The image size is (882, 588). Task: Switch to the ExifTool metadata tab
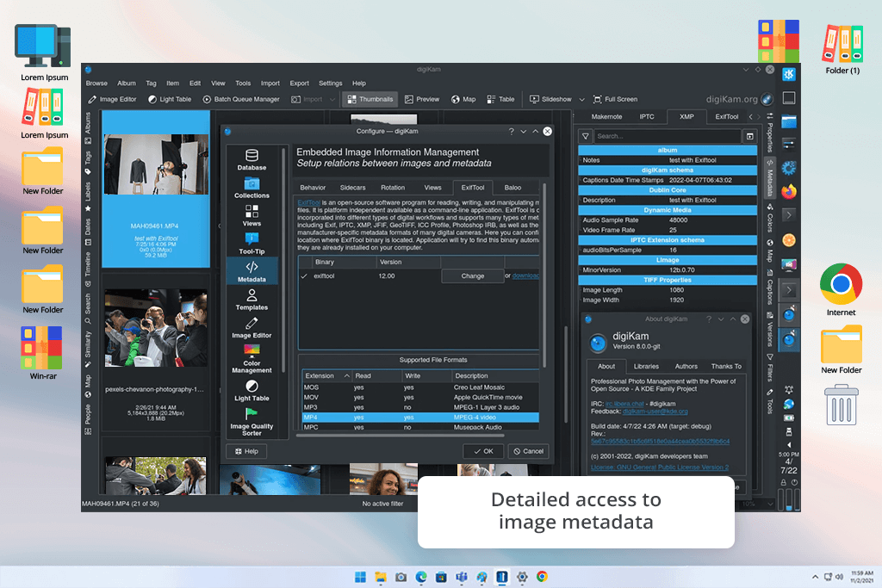coord(727,117)
